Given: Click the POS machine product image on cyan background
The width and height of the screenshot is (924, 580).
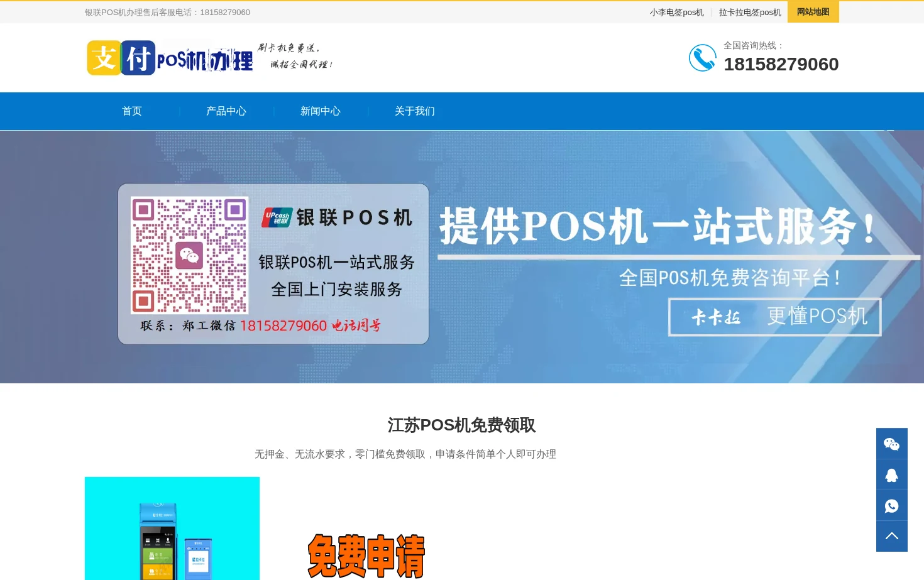Looking at the screenshot, I should [x=172, y=528].
